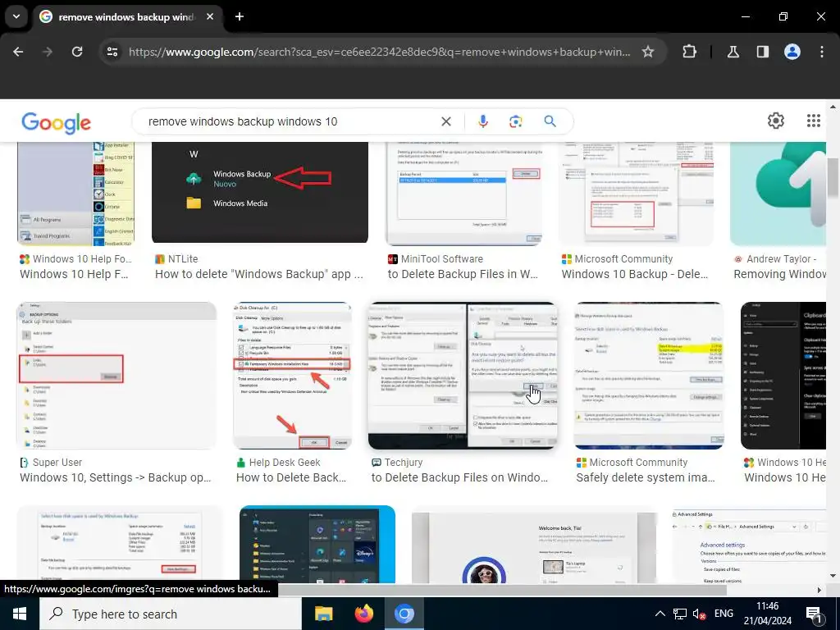Open the Chrome profile avatar
Viewport: 840px width, 630px height.
(x=792, y=52)
